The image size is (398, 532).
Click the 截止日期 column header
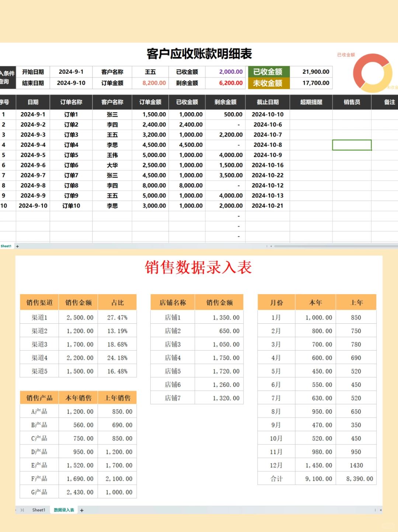coord(268,102)
